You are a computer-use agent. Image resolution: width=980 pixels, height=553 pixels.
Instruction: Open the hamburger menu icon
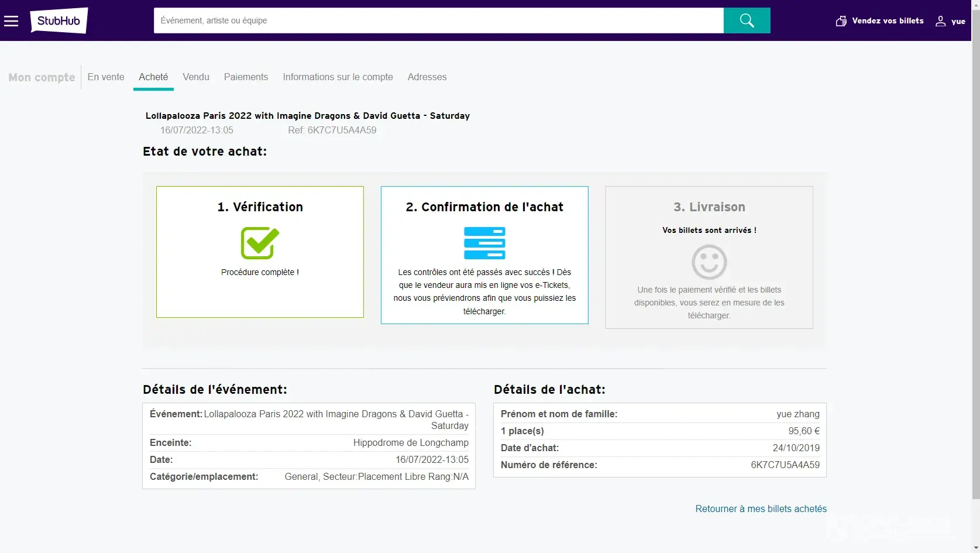click(11, 21)
